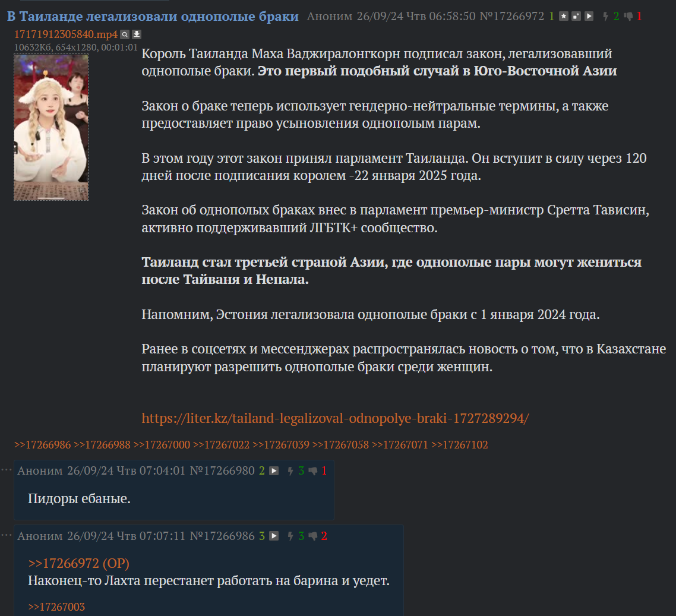The image size is (676, 616).
Task: Like the OP post with lightning icon
Action: tap(605, 17)
